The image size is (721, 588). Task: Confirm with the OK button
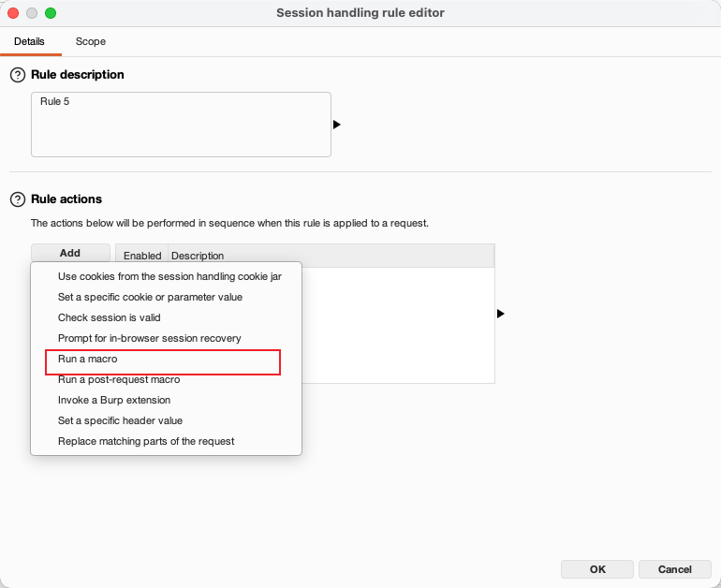(597, 569)
